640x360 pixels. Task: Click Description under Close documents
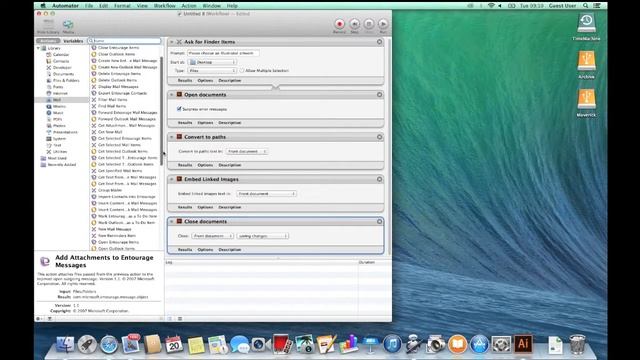[230, 249]
